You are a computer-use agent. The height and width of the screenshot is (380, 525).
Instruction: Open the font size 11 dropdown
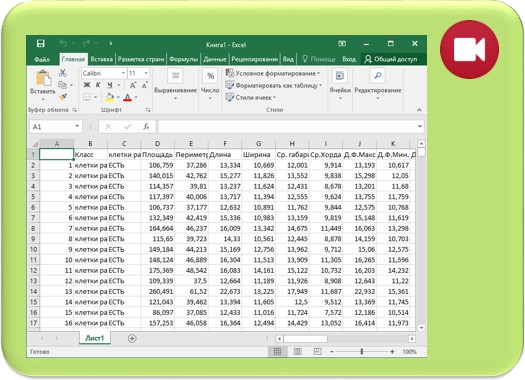[139, 73]
